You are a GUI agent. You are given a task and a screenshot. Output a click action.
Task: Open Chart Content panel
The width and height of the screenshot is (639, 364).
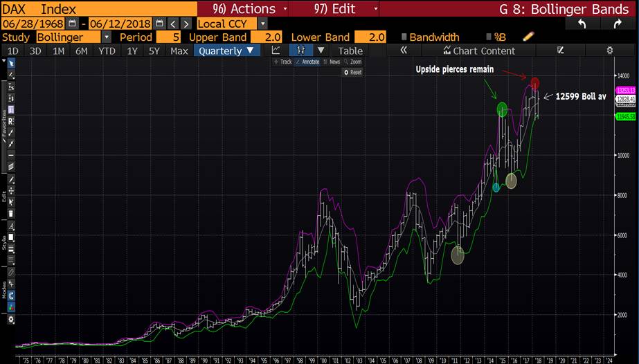click(479, 51)
